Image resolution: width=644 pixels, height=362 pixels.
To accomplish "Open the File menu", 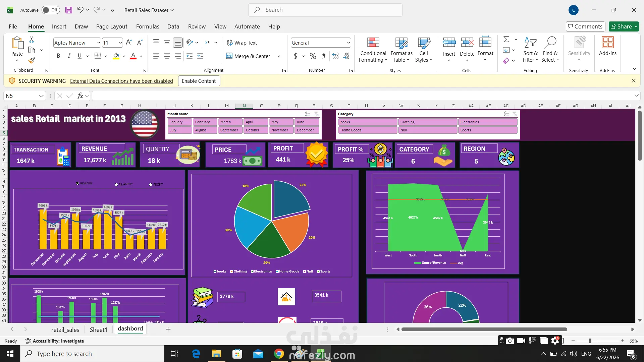I will tap(13, 26).
